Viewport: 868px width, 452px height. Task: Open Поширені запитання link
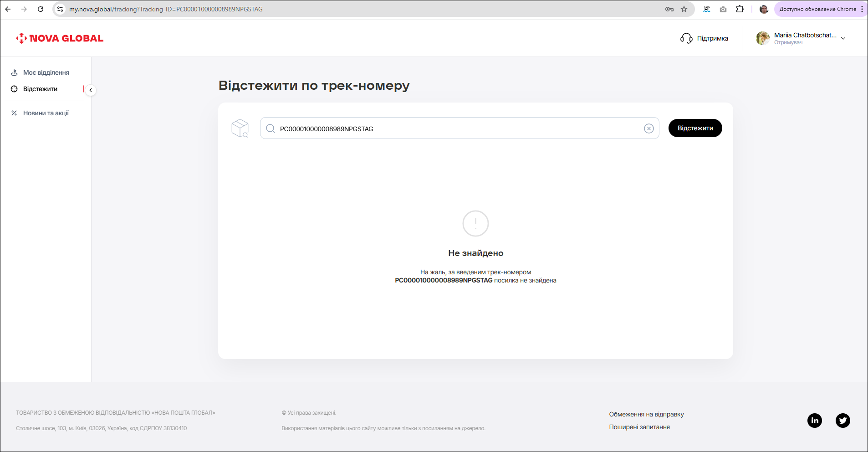pyautogui.click(x=639, y=427)
